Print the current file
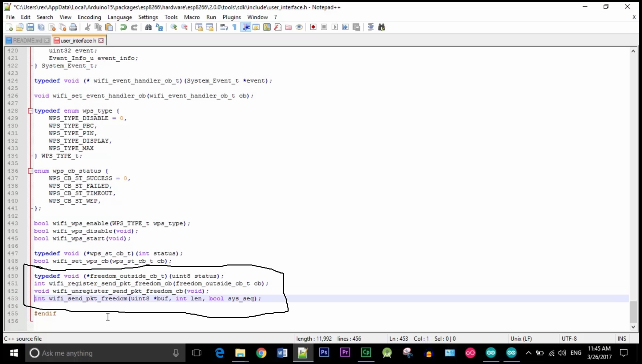 73,27
